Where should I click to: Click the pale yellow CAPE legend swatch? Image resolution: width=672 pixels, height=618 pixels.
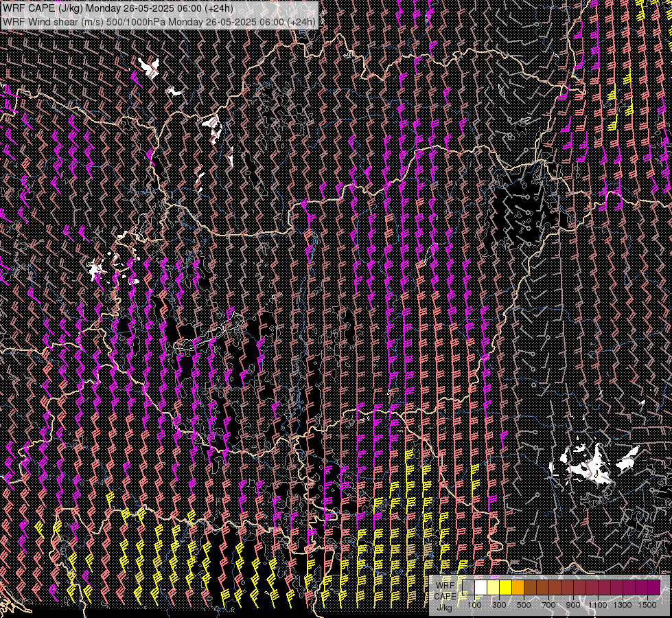pyautogui.click(x=494, y=588)
